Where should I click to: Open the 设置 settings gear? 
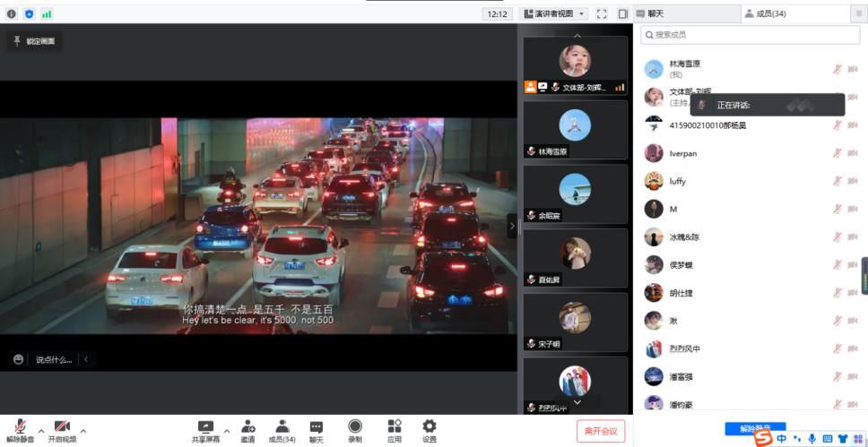point(430,427)
